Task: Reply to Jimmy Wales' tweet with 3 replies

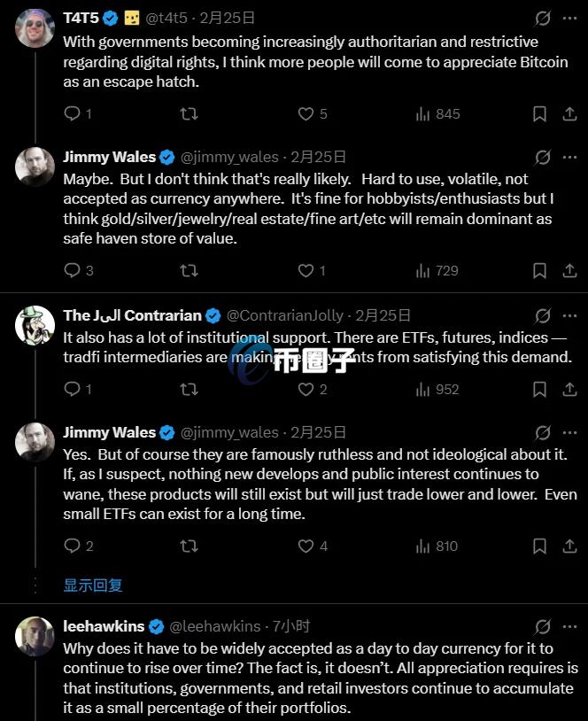Action: [x=73, y=270]
